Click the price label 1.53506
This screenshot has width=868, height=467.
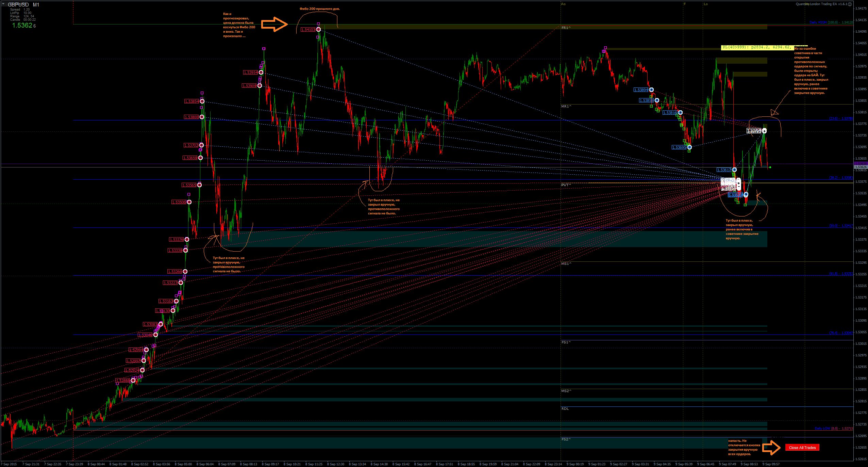tap(179, 202)
